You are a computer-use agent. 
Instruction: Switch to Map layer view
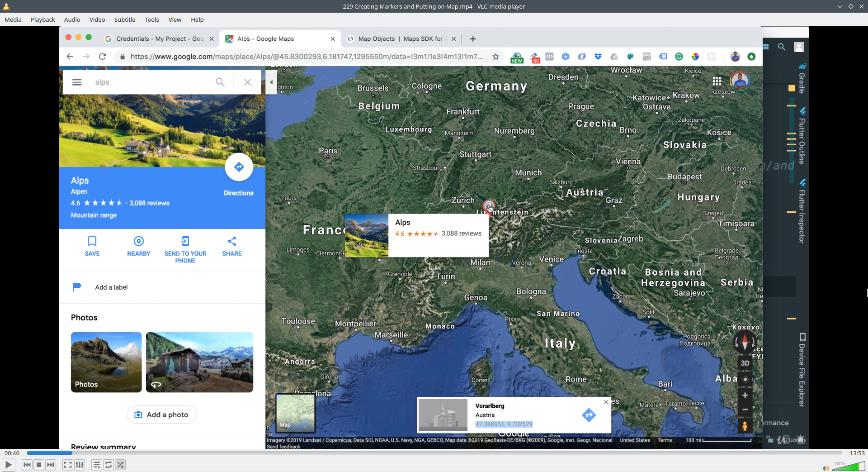(296, 413)
